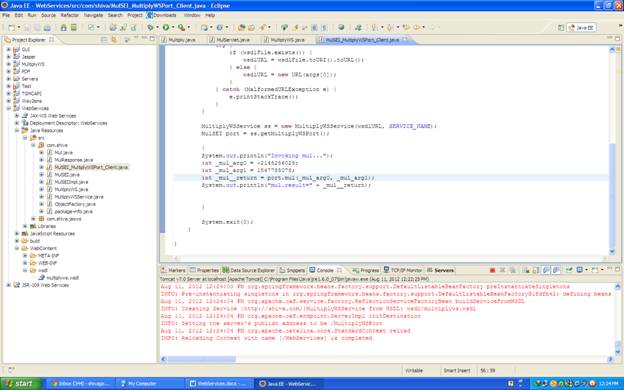
Task: Click the Terminate red square in Console
Action: [492, 270]
